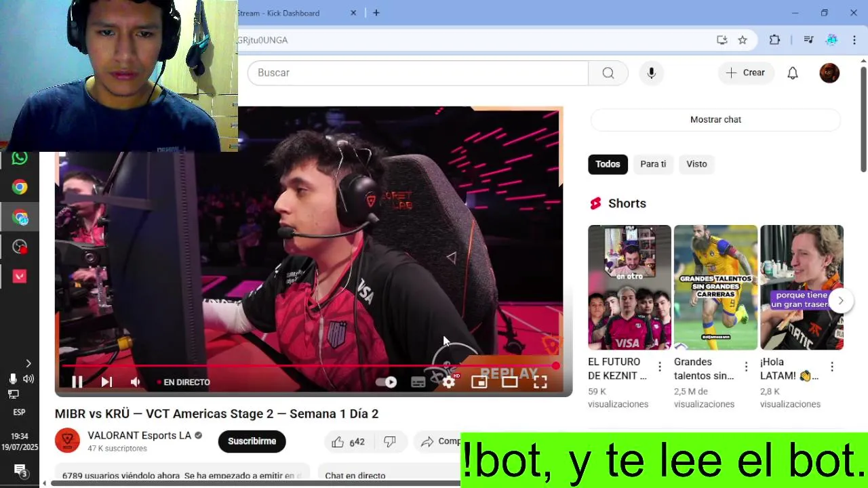Viewport: 868px width, 488px height.
Task: Click the horizontal page scrollbar
Action: click(x=254, y=483)
